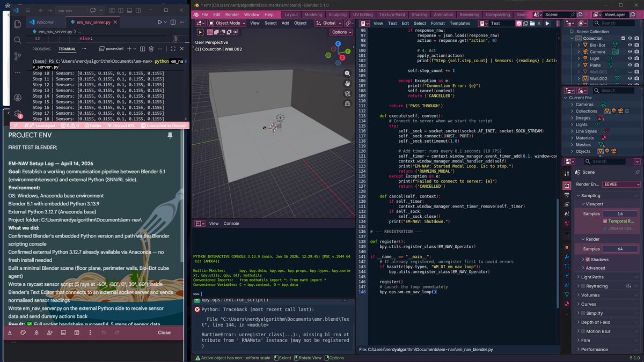644x362 pixels.
Task: Click the text formatting icon in note toolbar
Action: (x=10, y=333)
